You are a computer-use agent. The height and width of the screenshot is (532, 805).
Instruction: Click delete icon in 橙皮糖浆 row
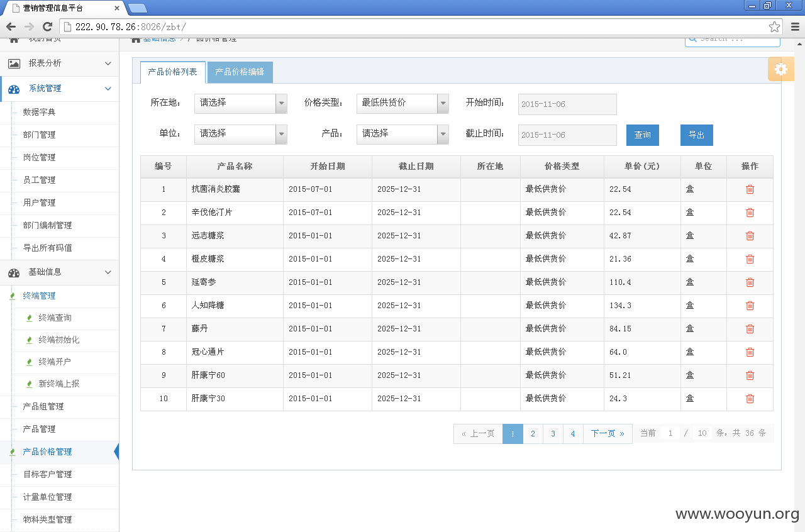pyautogui.click(x=750, y=259)
